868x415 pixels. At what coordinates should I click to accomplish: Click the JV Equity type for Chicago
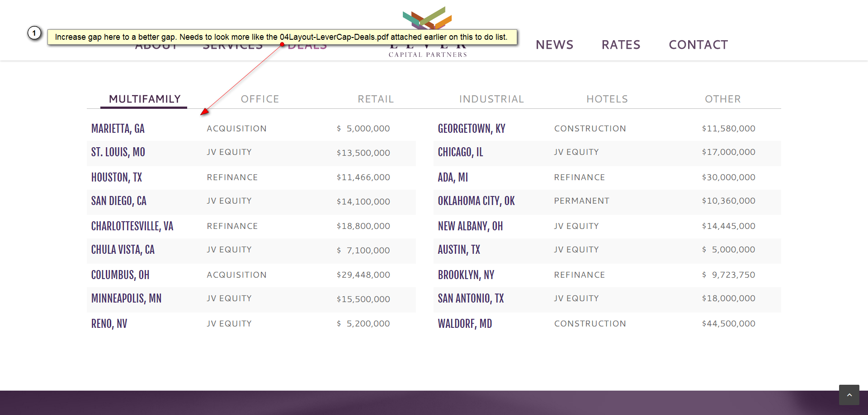click(576, 152)
